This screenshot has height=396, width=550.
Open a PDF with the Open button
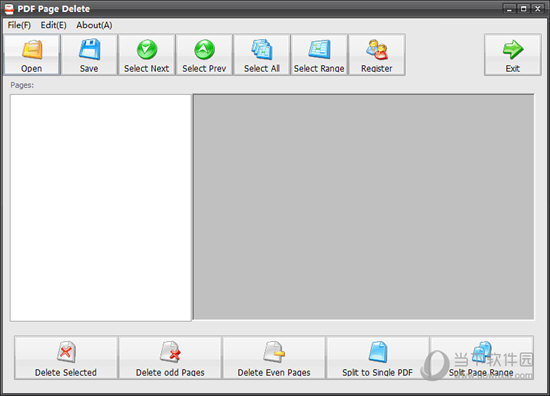(32, 55)
